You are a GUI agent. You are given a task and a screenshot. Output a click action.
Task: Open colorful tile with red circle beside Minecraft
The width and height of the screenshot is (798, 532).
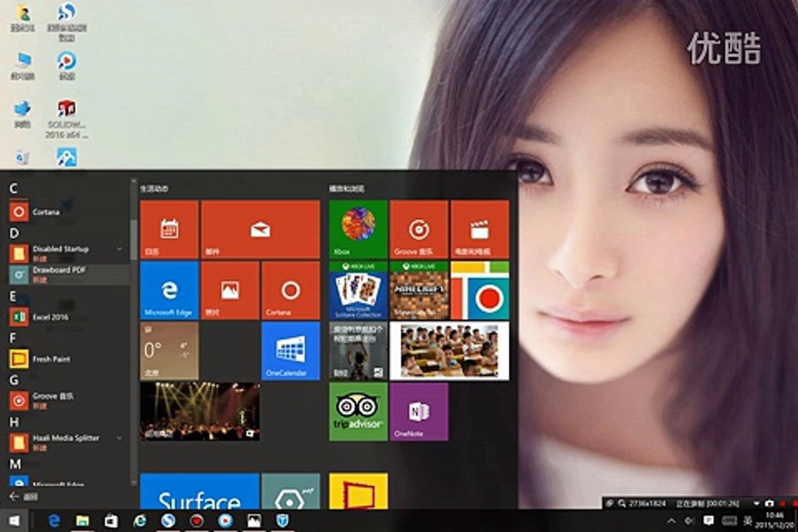coord(480,290)
